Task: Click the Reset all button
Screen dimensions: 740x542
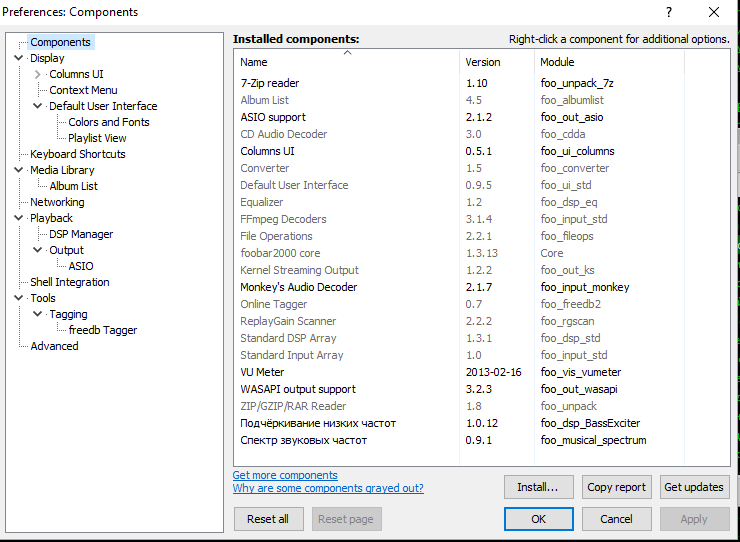Action: [268, 519]
